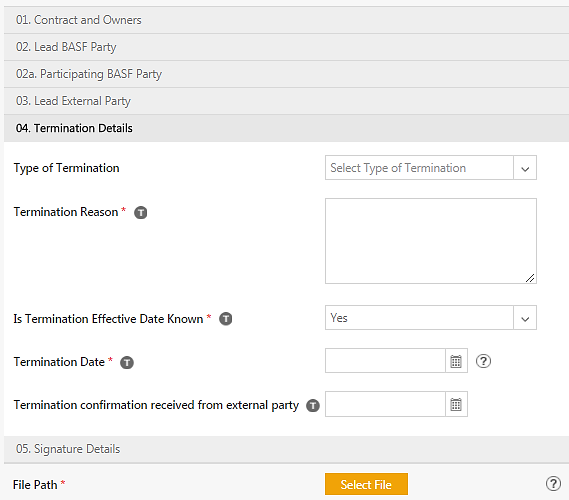Collapse the 04. Termination Details section
The width and height of the screenshot is (569, 500).
tap(286, 128)
